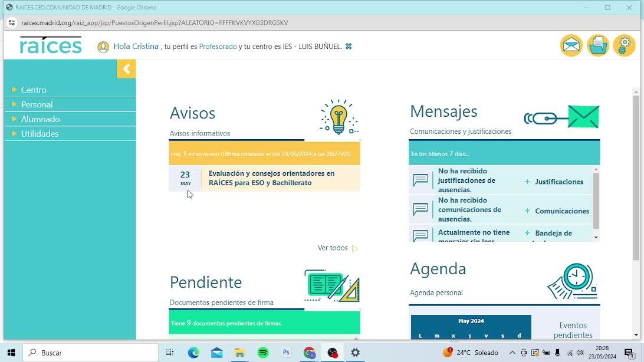Click the taskbar Buscar search box
The image size is (644, 362).
[x=90, y=353]
